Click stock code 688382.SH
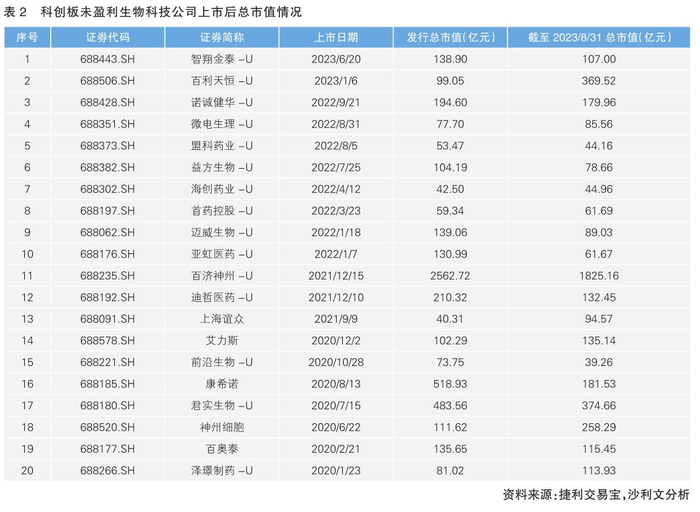The height and width of the screenshot is (512, 700). tap(108, 167)
